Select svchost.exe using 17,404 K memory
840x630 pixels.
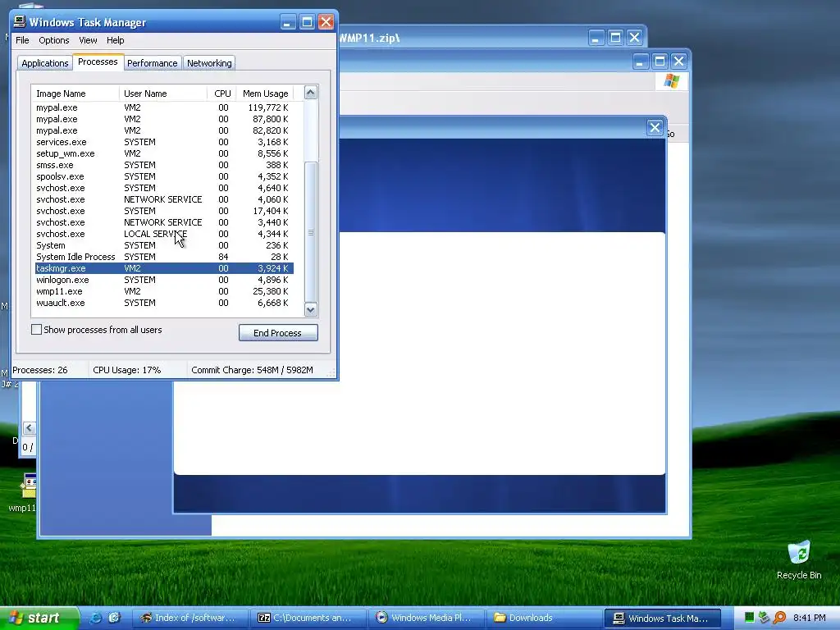[164, 211]
